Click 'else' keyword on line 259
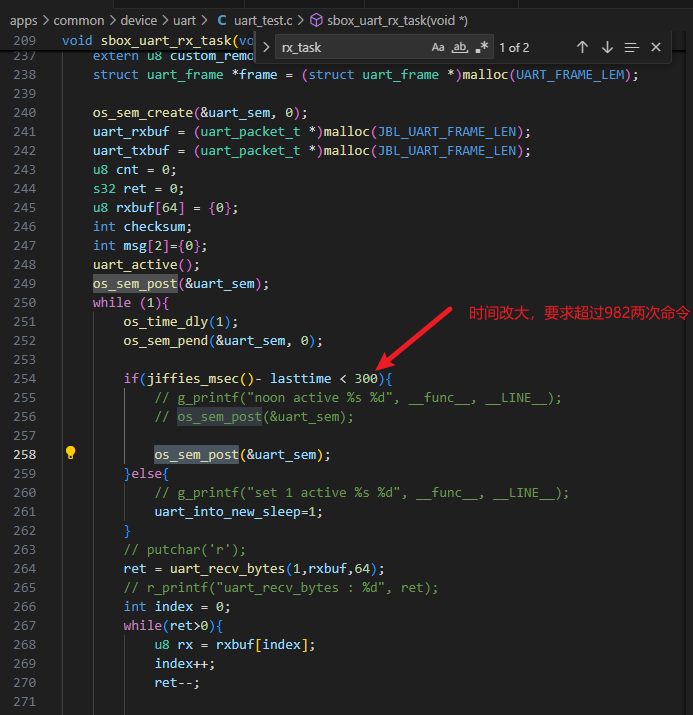Image resolution: width=693 pixels, height=715 pixels. pyautogui.click(x=146, y=474)
